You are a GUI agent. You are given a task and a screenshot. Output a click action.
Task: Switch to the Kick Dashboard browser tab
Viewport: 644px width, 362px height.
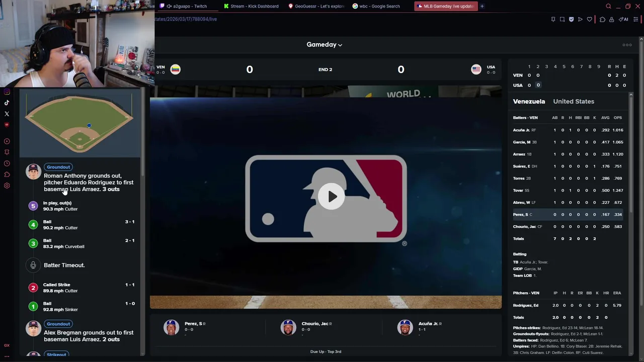[254, 6]
